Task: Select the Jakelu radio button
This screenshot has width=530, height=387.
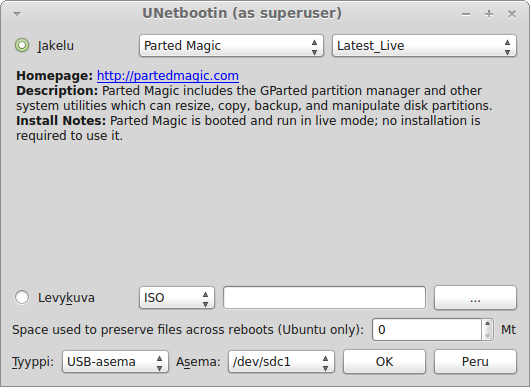Action: click(x=22, y=45)
